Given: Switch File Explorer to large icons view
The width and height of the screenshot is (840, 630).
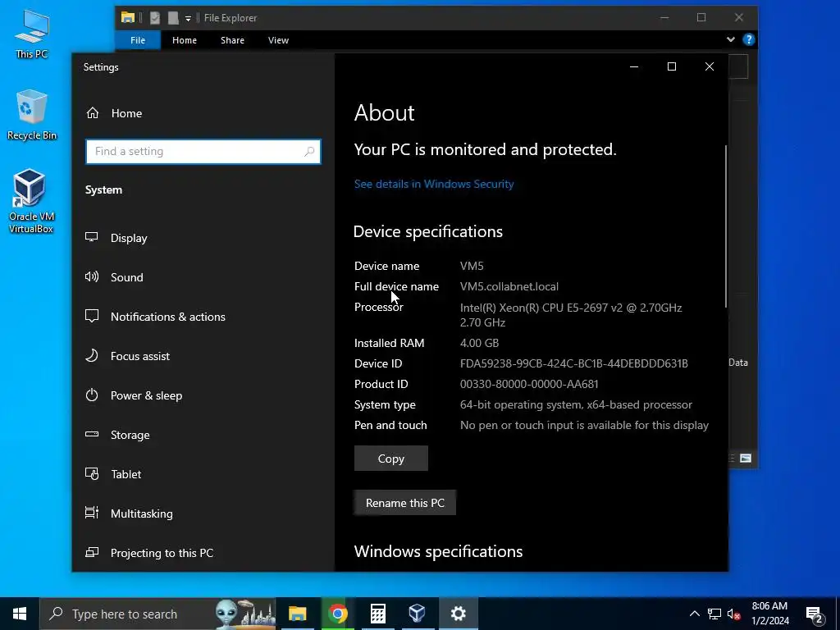Looking at the screenshot, I should tap(746, 458).
